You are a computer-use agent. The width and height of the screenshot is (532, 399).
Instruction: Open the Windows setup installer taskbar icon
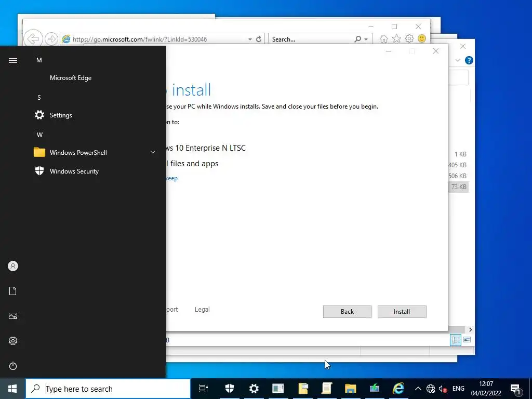(x=375, y=389)
